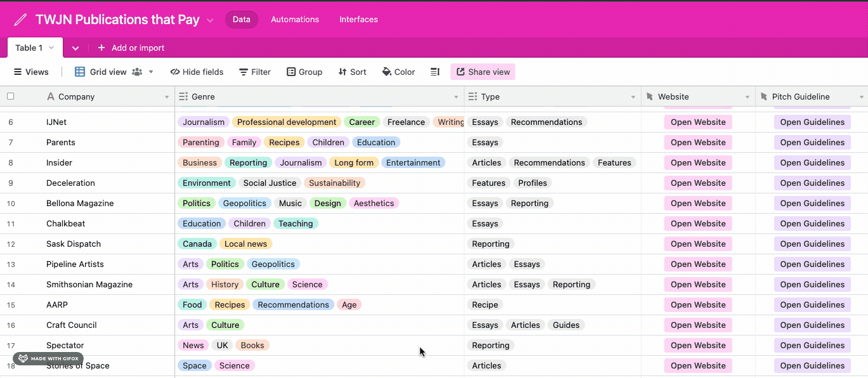Click the Local news genre tag
This screenshot has height=378, width=868.
point(245,244)
